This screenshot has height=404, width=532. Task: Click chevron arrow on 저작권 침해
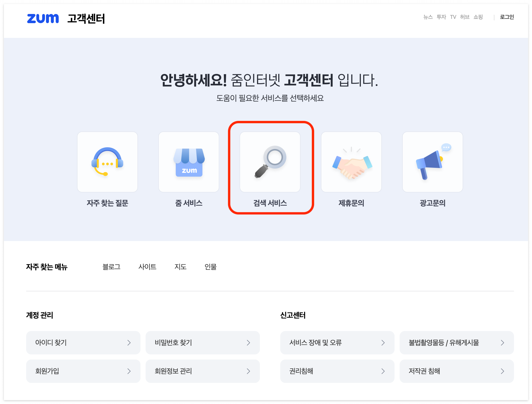[503, 371]
